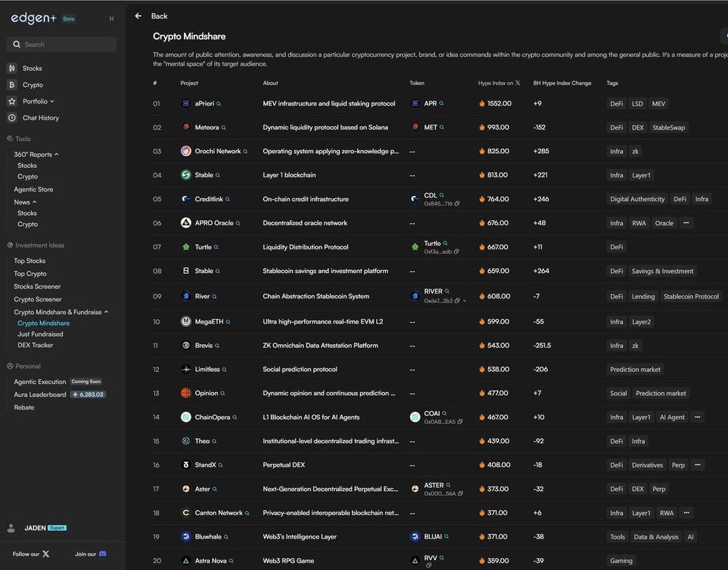Click the X social icon
The height and width of the screenshot is (570, 728).
[x=46, y=554]
